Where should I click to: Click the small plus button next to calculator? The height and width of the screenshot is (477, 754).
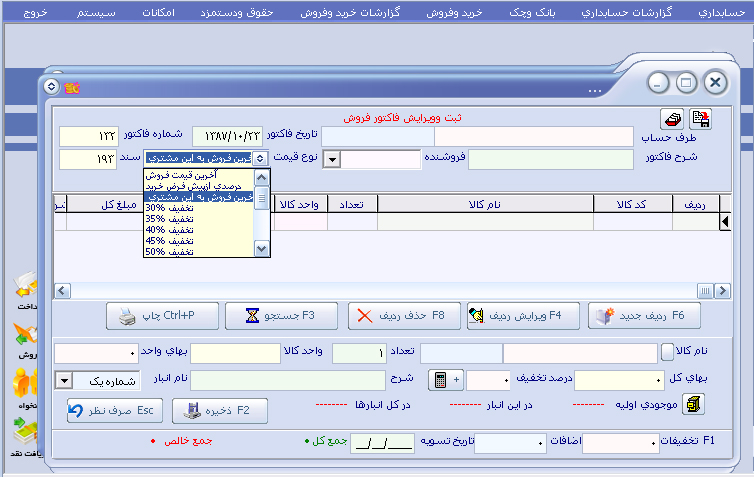(x=457, y=380)
